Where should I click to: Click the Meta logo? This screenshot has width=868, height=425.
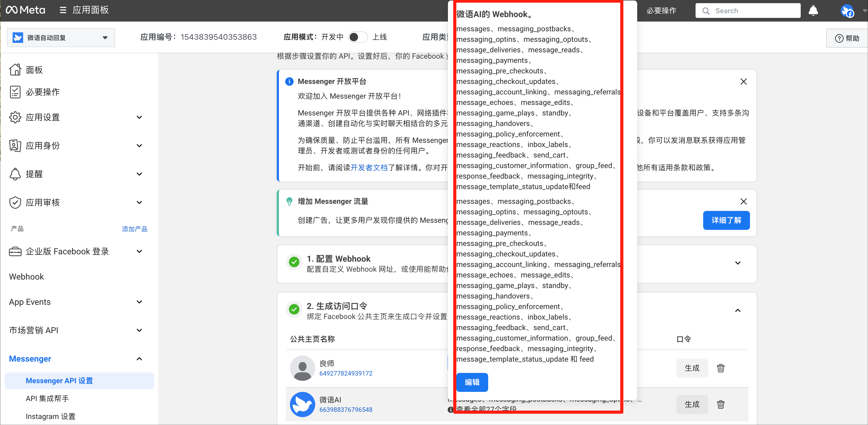coord(25,10)
